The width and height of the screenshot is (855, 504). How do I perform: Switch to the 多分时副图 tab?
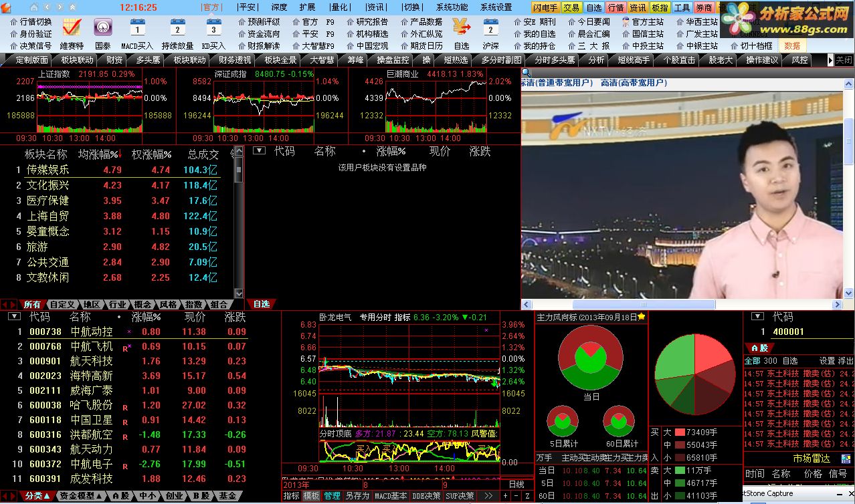[501, 59]
